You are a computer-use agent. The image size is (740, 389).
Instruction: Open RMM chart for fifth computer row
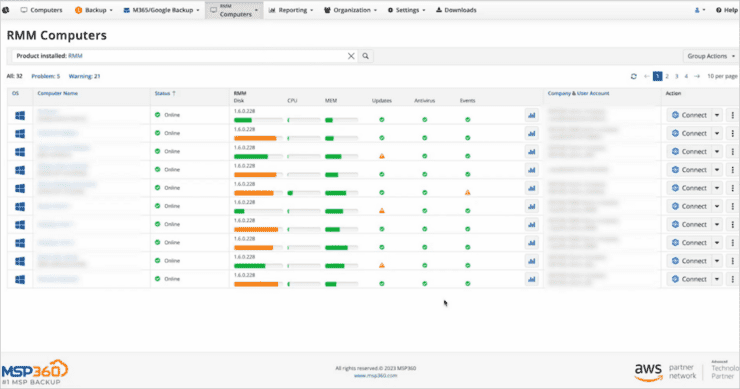pyautogui.click(x=532, y=188)
